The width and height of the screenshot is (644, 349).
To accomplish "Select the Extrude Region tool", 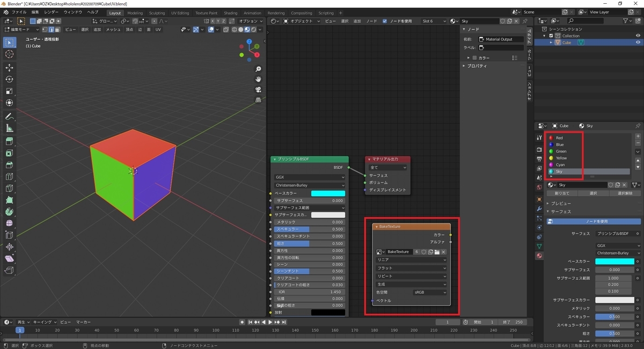I will [10, 141].
